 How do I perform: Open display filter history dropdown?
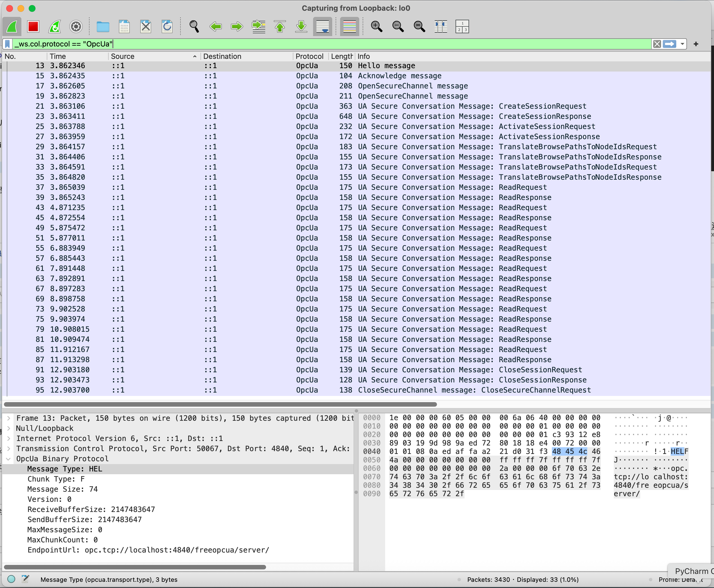point(682,44)
